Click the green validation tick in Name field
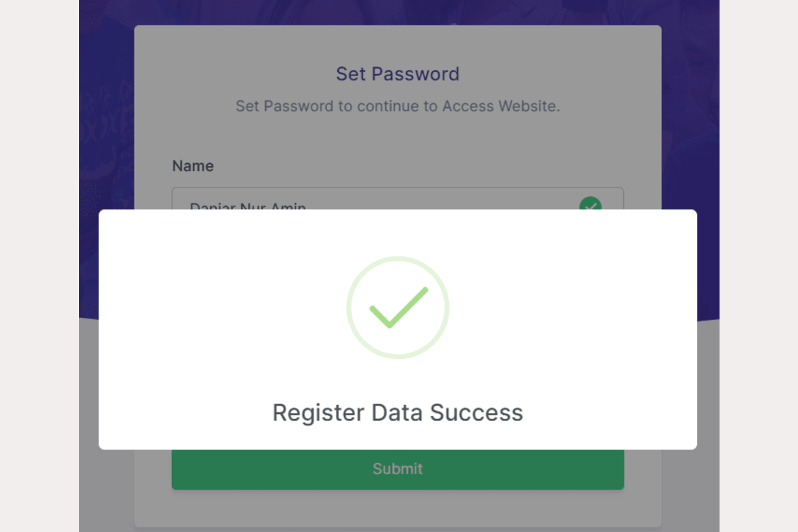 pos(590,204)
